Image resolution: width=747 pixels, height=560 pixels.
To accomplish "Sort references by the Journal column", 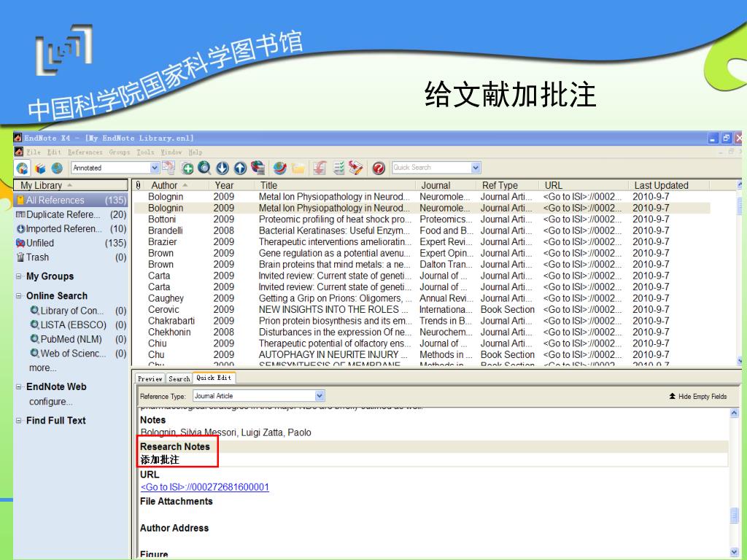I will (x=436, y=185).
